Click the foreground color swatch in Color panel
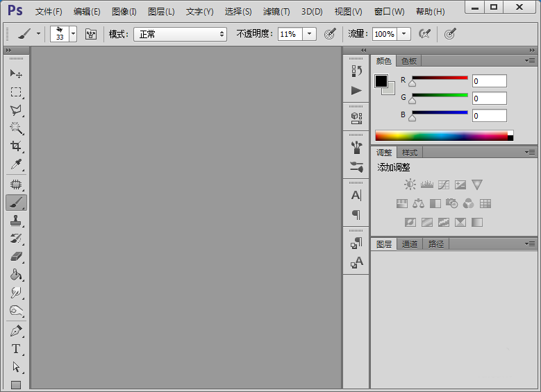The width and height of the screenshot is (541, 392). point(381,81)
